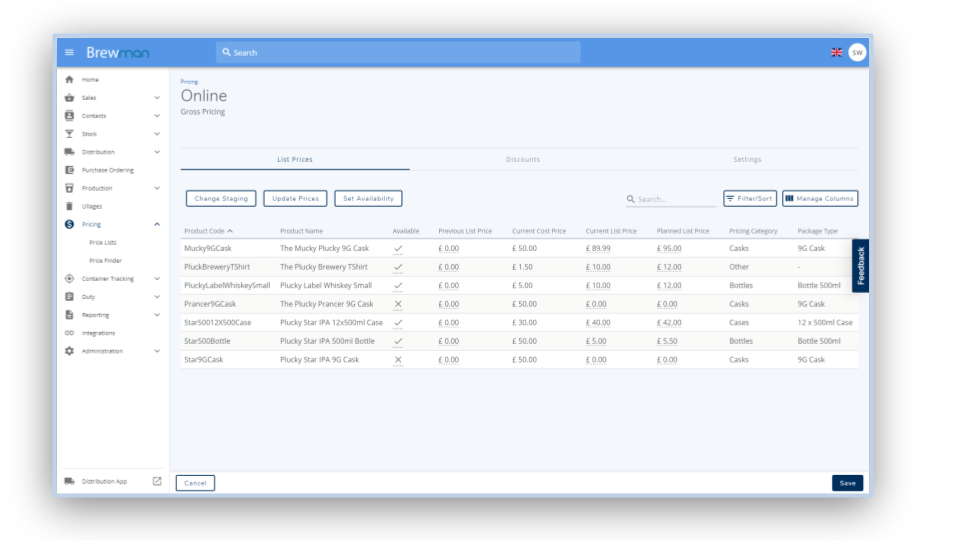
Task: Open Price Finder submenu item
Action: (x=105, y=260)
